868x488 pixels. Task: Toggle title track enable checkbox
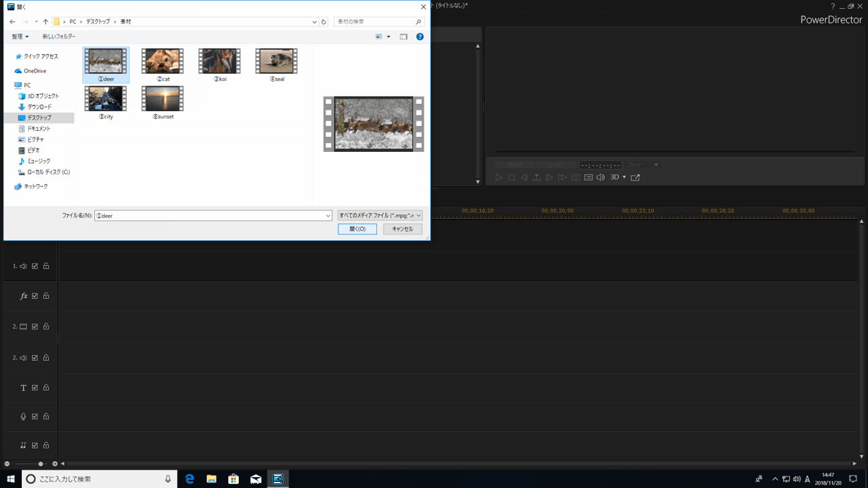tap(35, 388)
